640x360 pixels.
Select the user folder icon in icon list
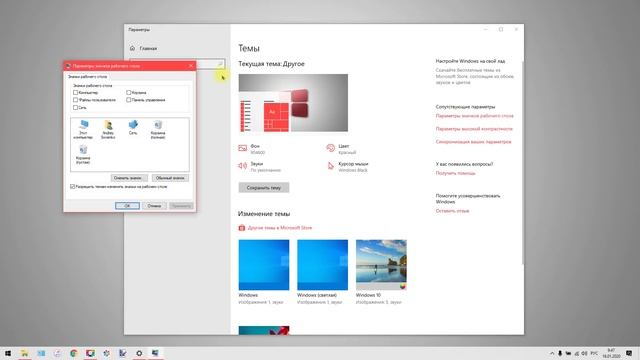pyautogui.click(x=108, y=129)
